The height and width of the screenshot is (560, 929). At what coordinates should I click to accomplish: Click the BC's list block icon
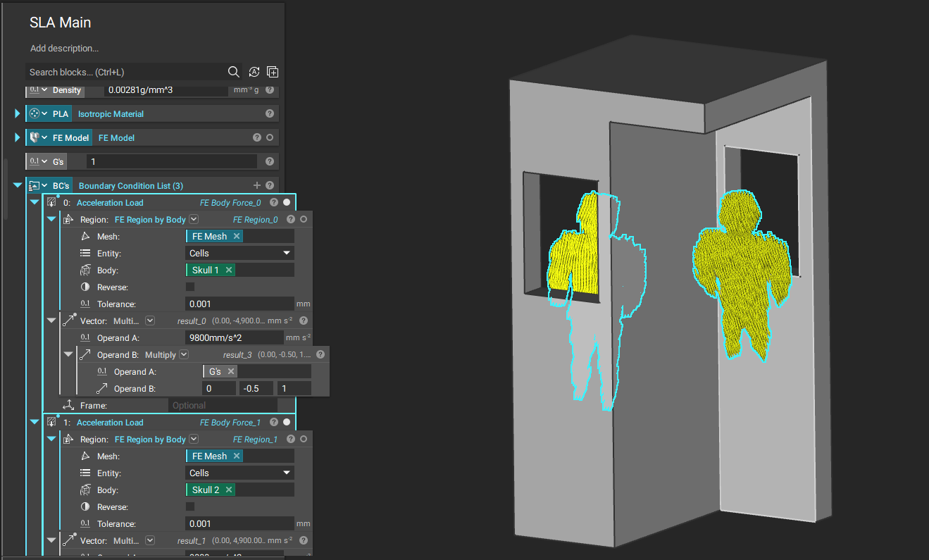click(x=34, y=185)
